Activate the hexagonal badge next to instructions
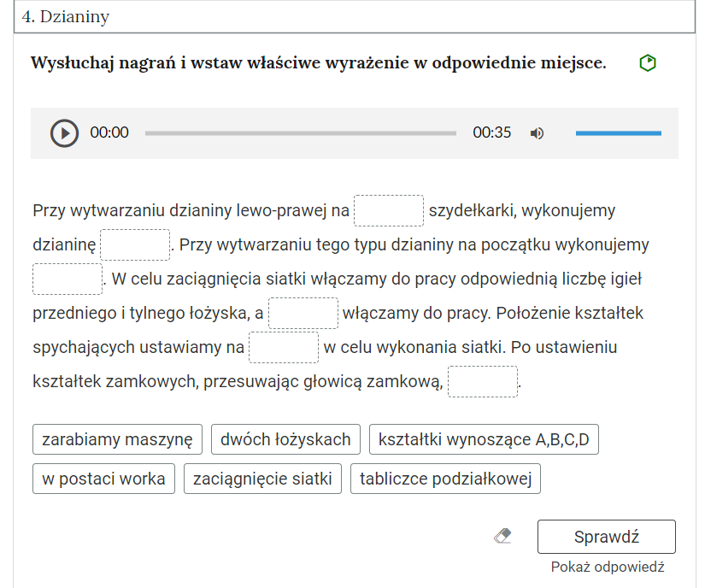The height and width of the screenshot is (588, 705). [x=648, y=62]
